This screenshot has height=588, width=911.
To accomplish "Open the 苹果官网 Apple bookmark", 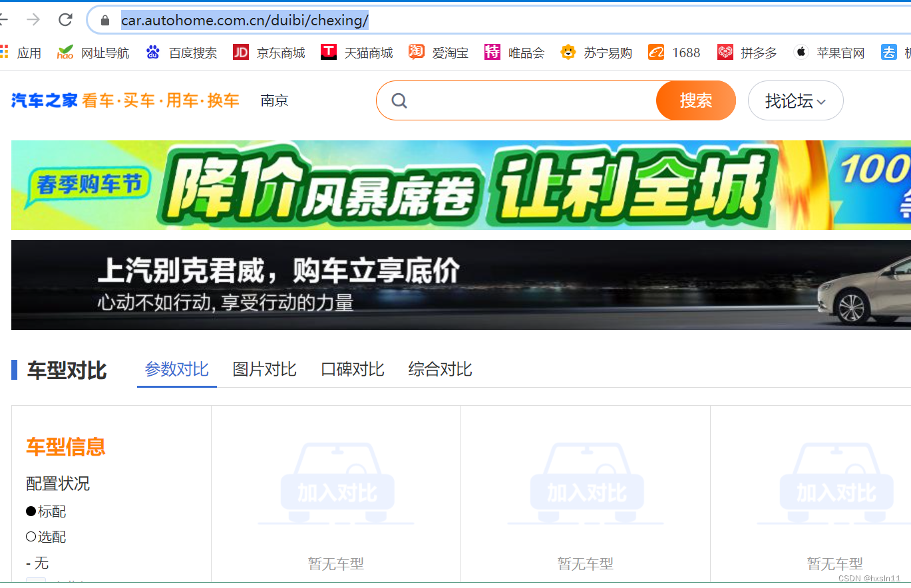I will point(829,53).
